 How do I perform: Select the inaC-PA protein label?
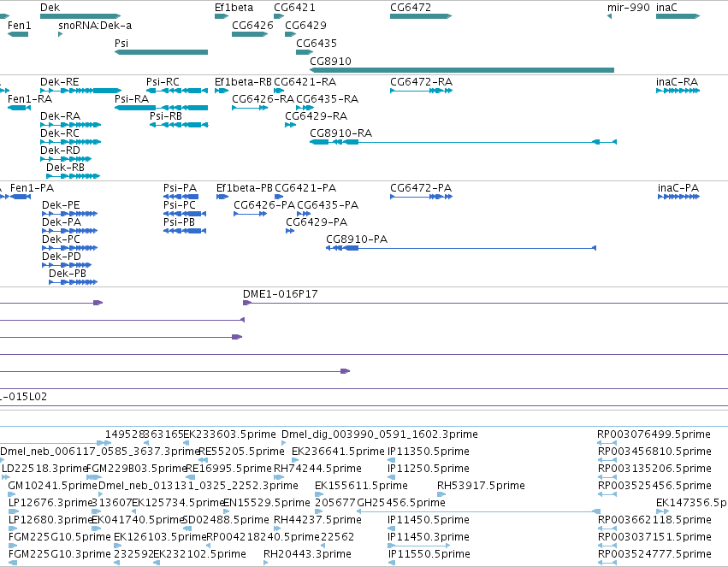(x=678, y=188)
